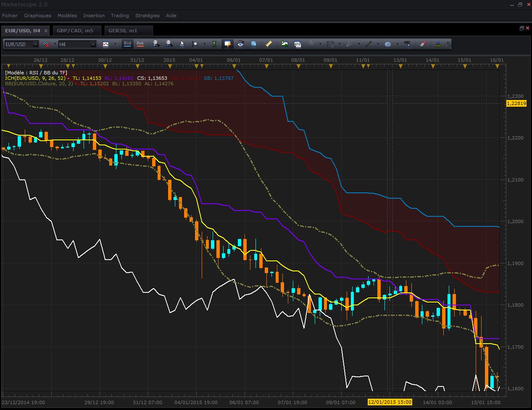Expand the chart type dropdown arrow
532x410 pixels.
[x=115, y=44]
